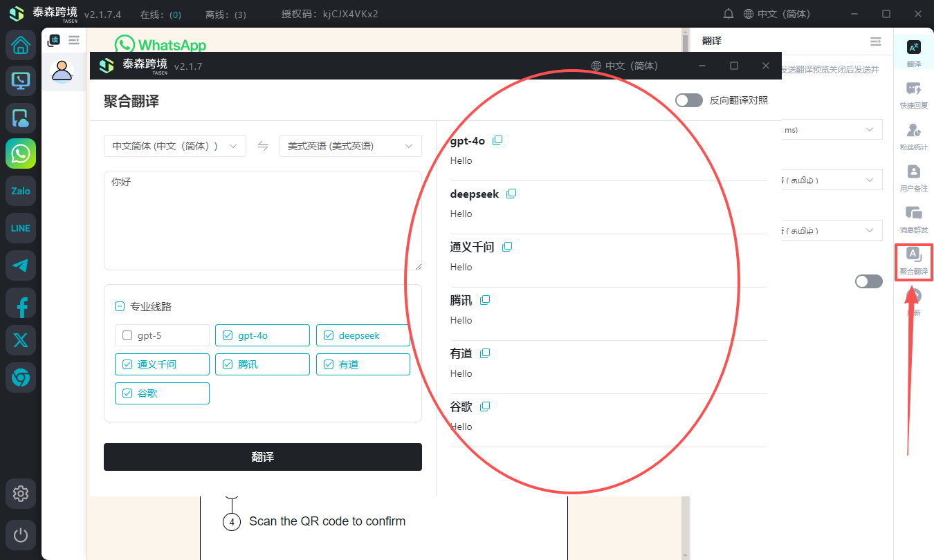Copy the gpt-4o translation result
The height and width of the screenshot is (560, 934).
(x=497, y=140)
